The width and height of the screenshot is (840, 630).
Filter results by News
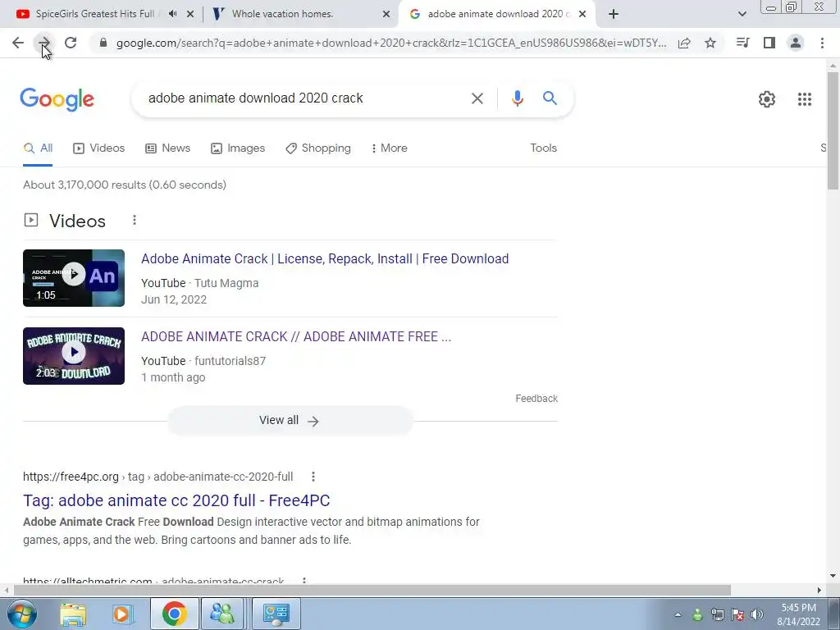[167, 148]
